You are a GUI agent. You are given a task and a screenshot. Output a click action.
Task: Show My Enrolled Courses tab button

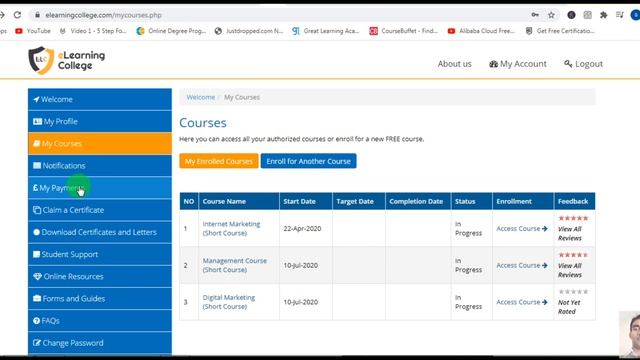(x=219, y=161)
